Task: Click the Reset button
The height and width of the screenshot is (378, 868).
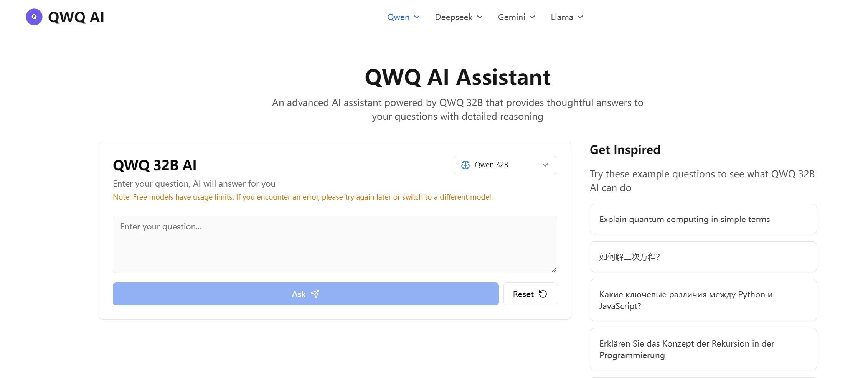Action: click(530, 294)
